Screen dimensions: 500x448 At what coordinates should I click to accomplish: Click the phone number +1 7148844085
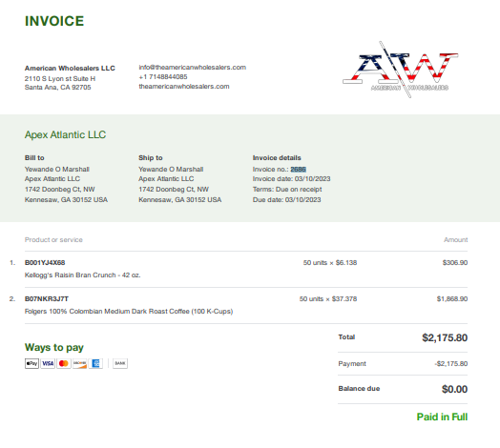(163, 77)
